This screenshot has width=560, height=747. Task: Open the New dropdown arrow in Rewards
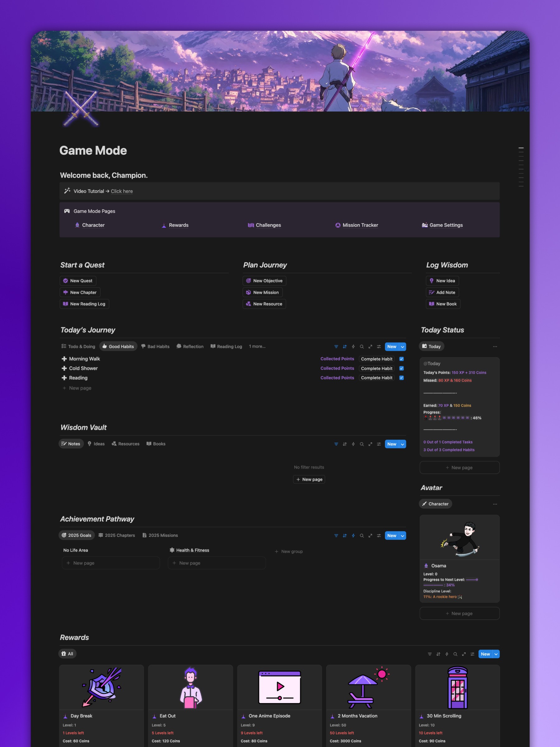(x=496, y=654)
